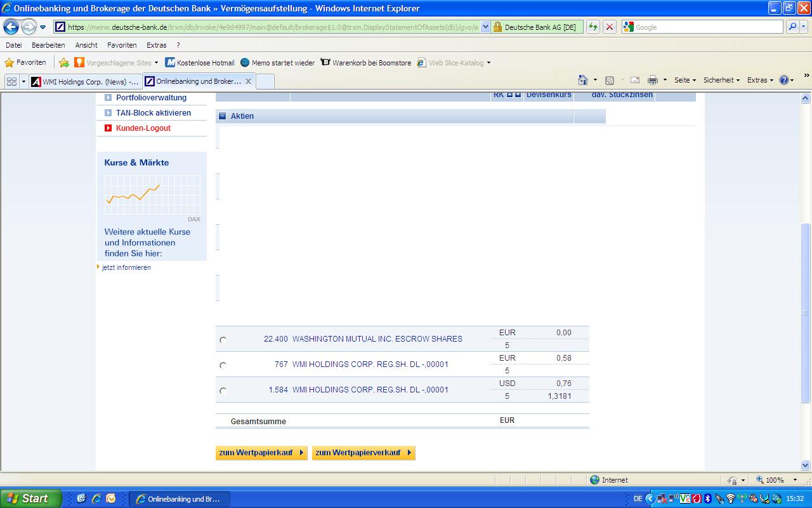Screen dimensions: 812x508
Task: Click the white Wi-Fi signal tray icon
Action: pyautogui.click(x=730, y=498)
